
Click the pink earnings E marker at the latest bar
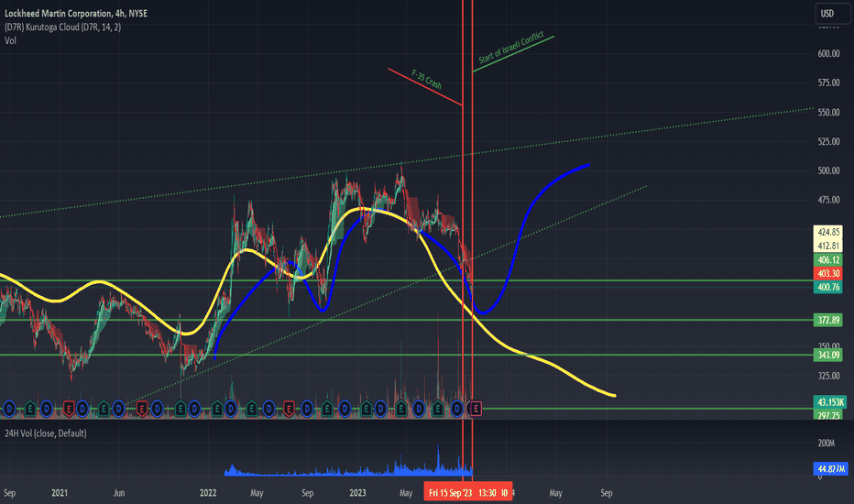tap(476, 408)
